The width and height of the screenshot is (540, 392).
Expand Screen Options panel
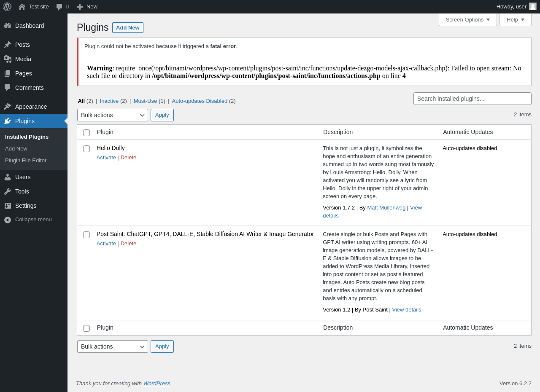tap(468, 19)
